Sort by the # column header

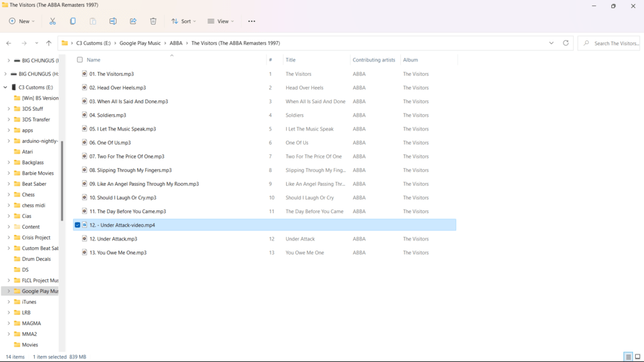(x=270, y=60)
